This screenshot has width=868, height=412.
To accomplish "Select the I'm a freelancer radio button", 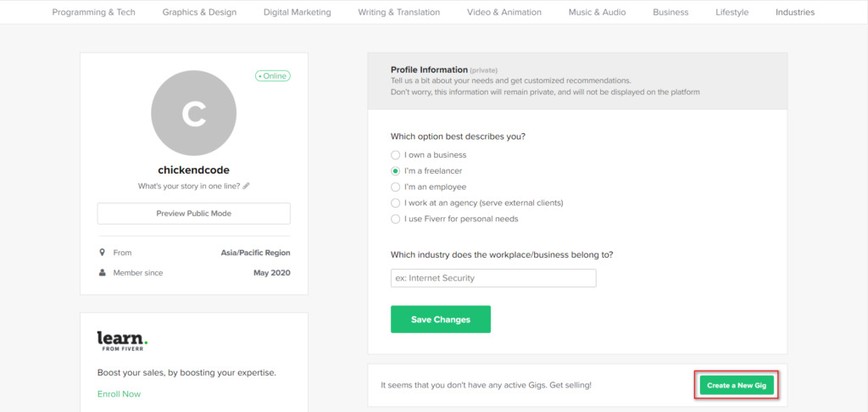I will [395, 171].
